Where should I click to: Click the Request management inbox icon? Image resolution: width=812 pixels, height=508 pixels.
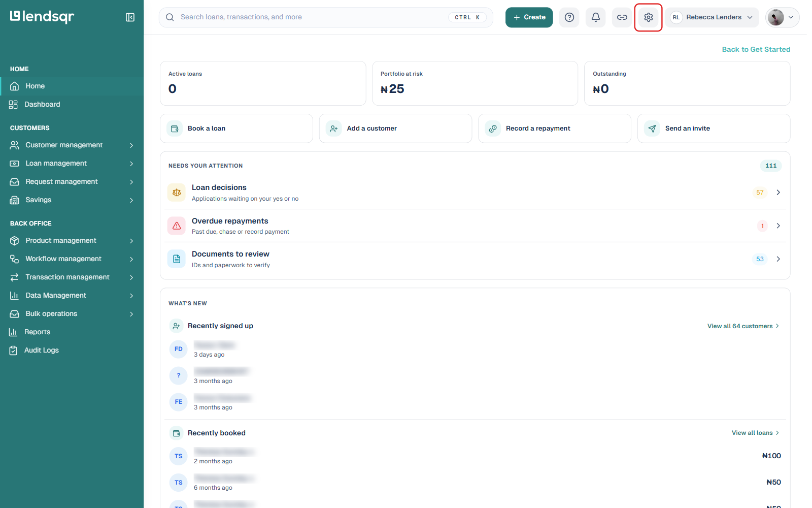click(14, 182)
